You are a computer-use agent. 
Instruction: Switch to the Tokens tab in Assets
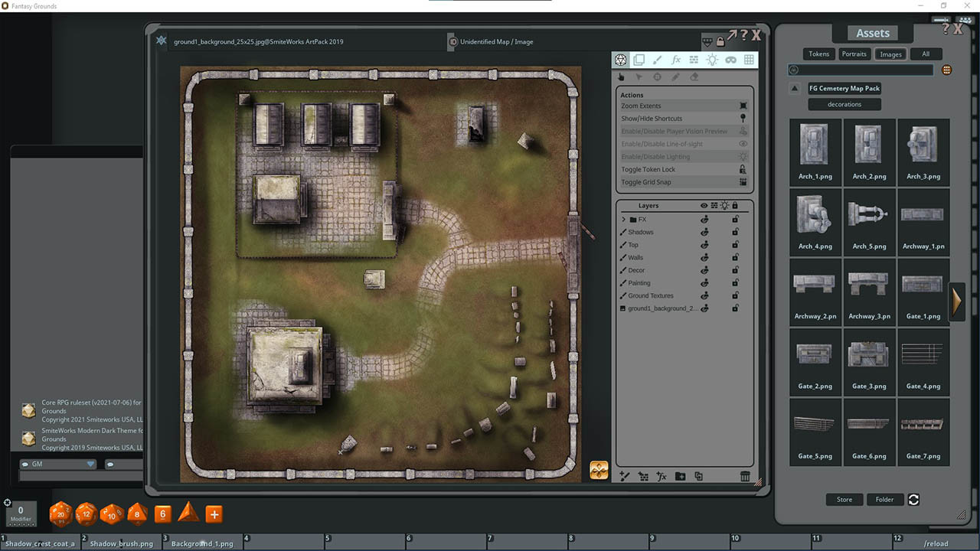(x=818, y=54)
